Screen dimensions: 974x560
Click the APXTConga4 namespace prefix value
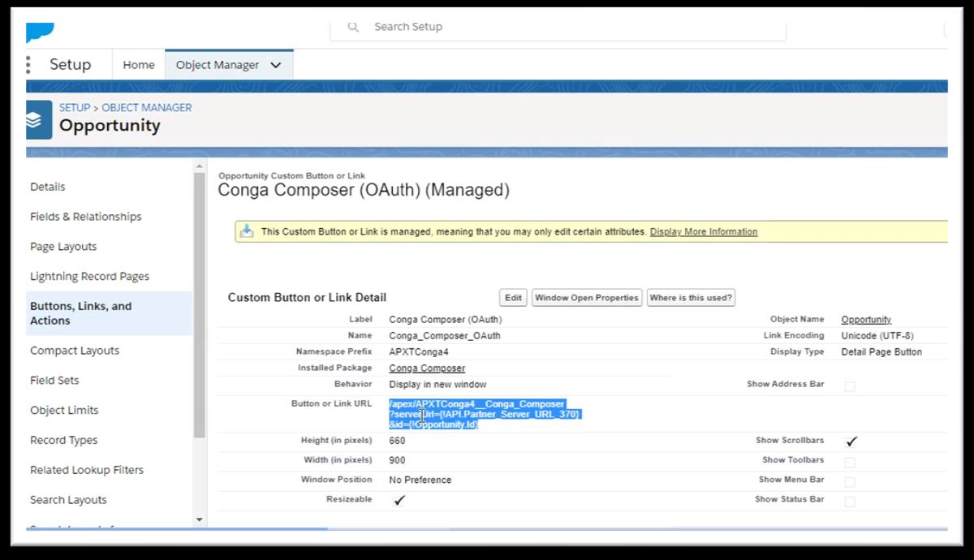pos(419,352)
